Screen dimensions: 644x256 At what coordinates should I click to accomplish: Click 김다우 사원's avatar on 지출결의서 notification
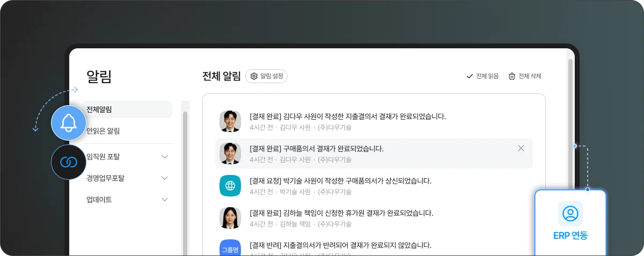pos(230,121)
